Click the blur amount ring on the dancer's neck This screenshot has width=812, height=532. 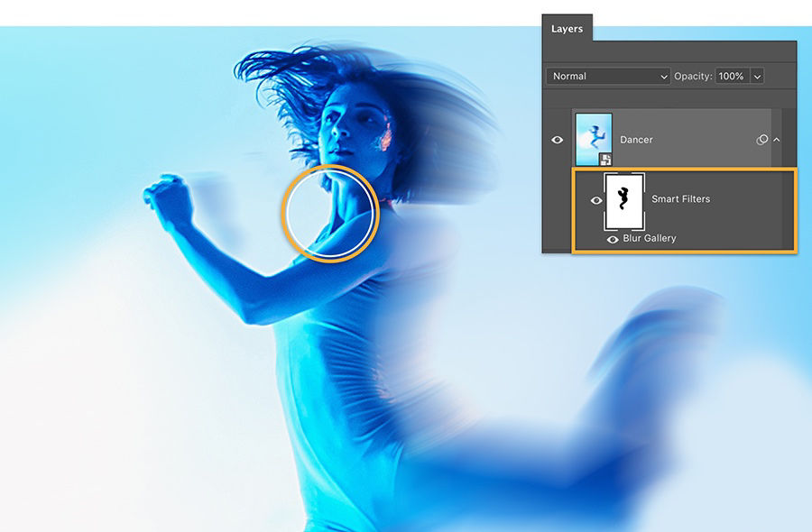[x=330, y=214]
